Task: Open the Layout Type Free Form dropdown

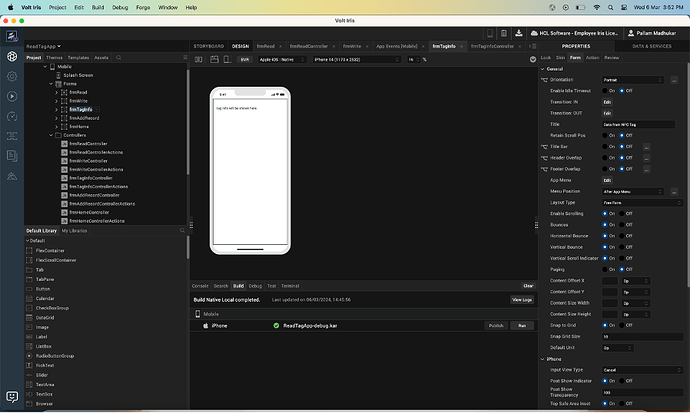Action: pos(642,203)
